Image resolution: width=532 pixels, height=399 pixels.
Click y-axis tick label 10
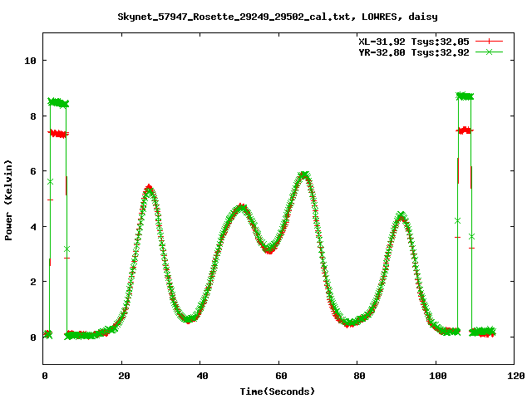tap(30, 61)
